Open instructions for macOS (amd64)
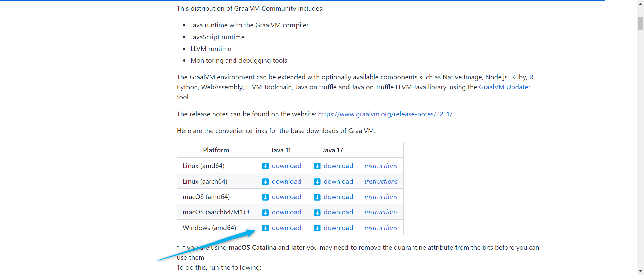 point(381,197)
